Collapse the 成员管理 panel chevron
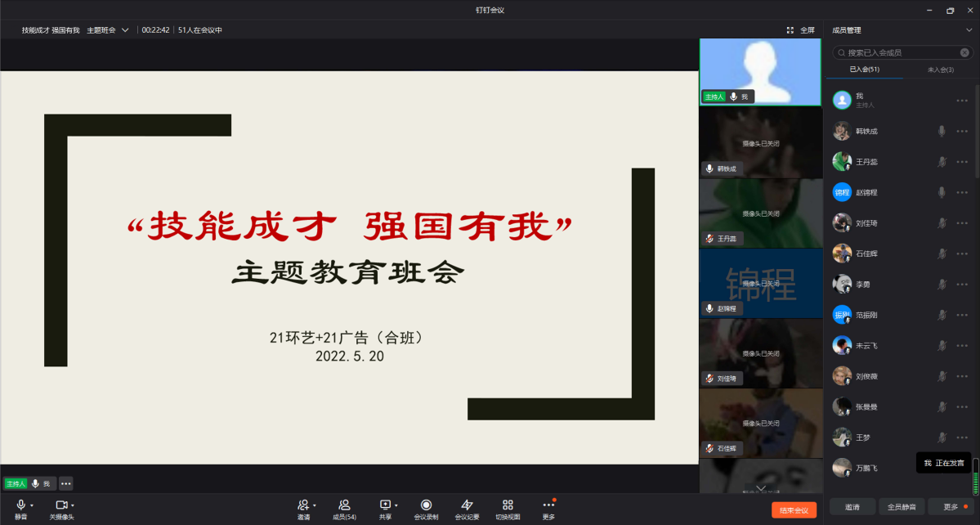This screenshot has height=525, width=980. coord(969,30)
